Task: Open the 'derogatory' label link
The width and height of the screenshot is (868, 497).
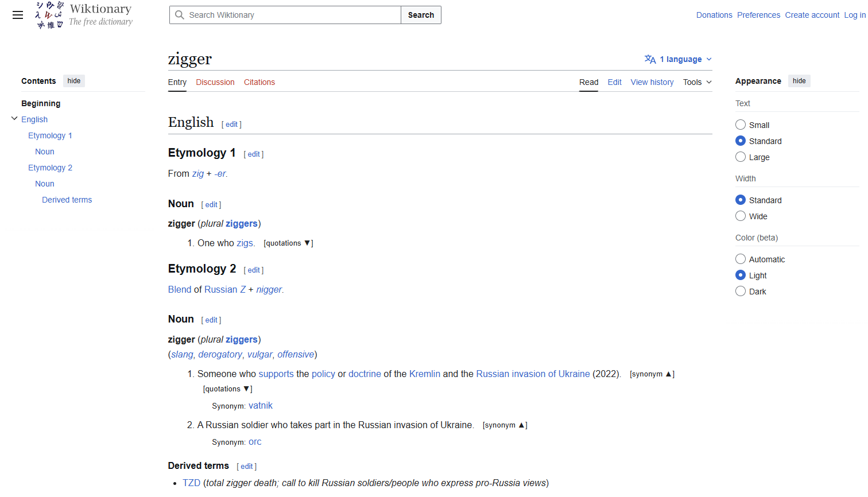Action: pos(220,355)
